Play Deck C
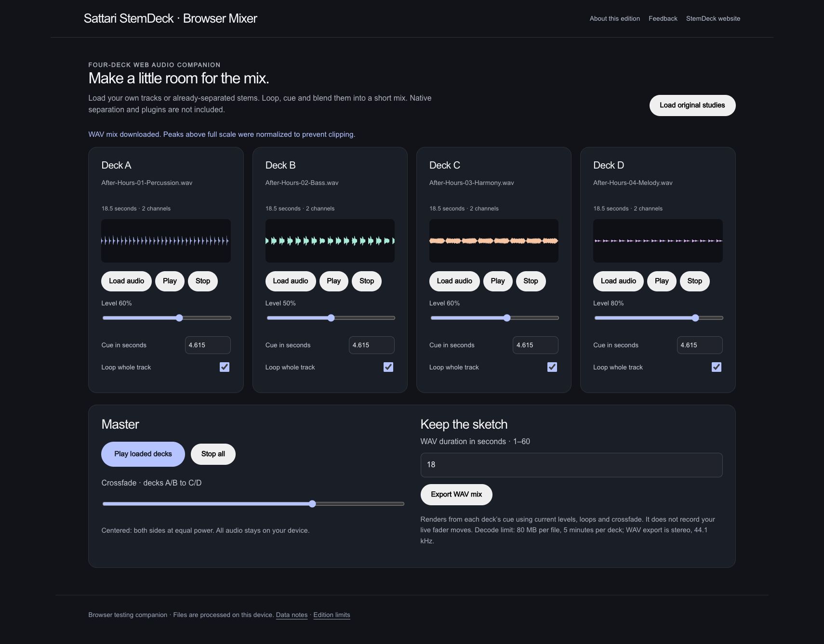 pos(498,281)
